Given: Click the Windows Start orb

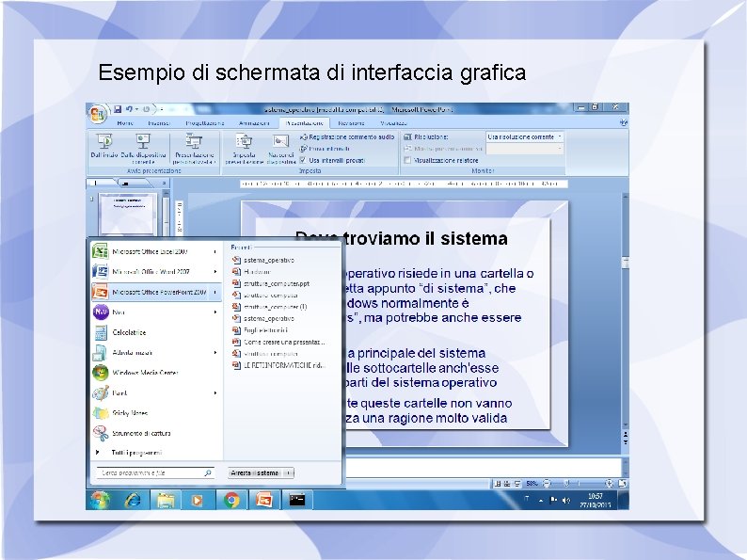Looking at the screenshot, I should click(100, 500).
